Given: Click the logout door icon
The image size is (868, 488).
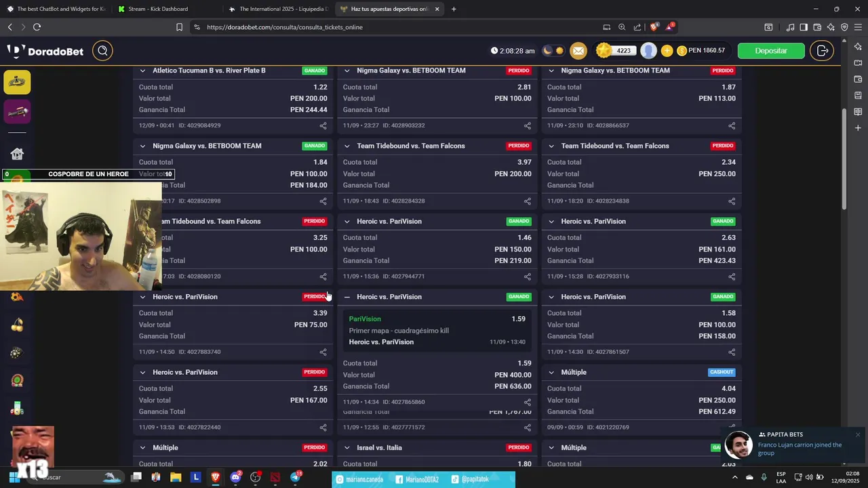Looking at the screenshot, I should pyautogui.click(x=823, y=51).
